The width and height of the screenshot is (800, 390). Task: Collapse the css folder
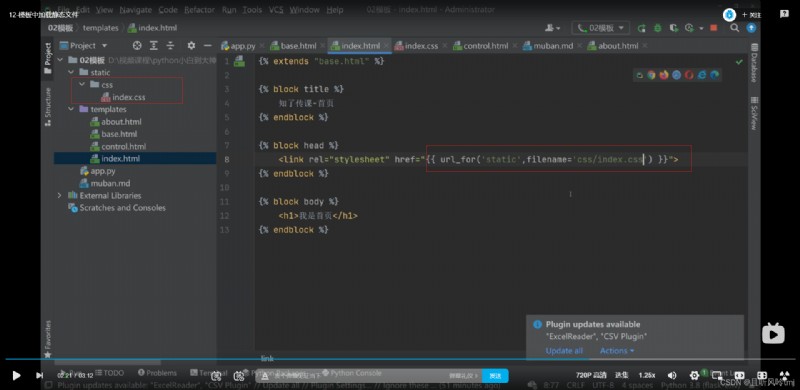[82, 85]
